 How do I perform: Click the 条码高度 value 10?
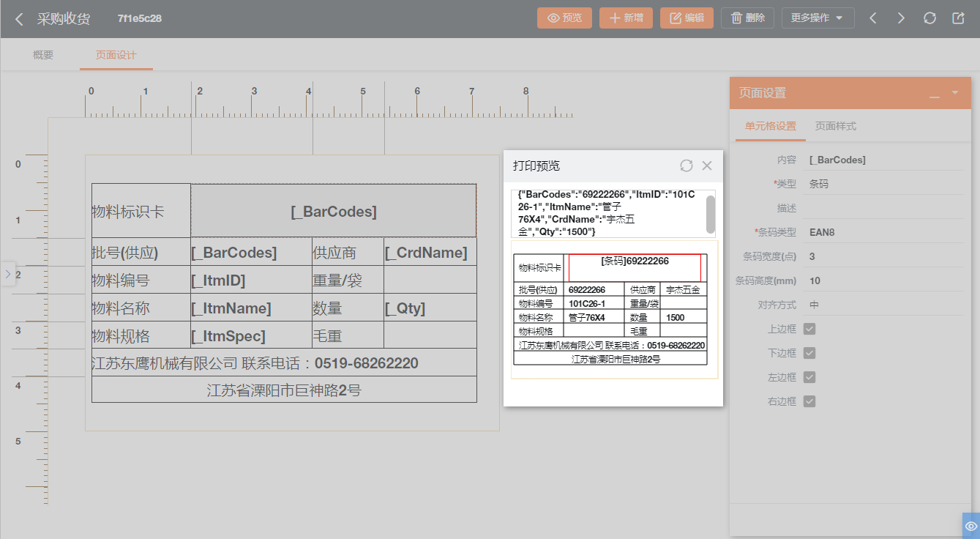883,280
